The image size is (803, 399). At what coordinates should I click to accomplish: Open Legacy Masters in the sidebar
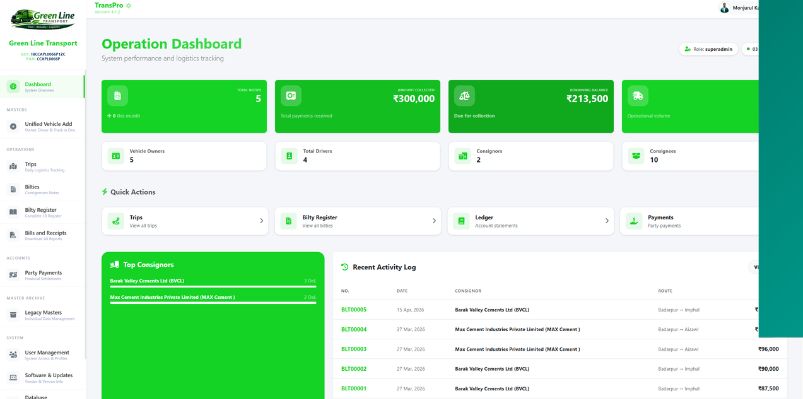point(43,315)
